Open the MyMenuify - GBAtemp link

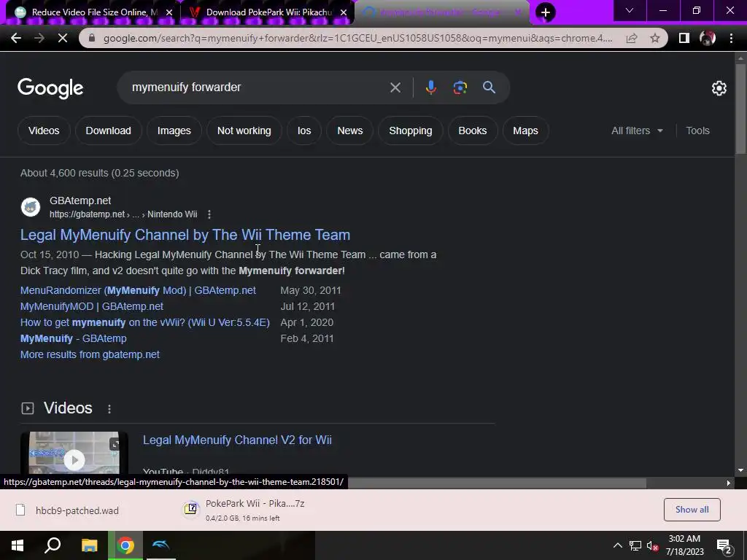click(74, 338)
